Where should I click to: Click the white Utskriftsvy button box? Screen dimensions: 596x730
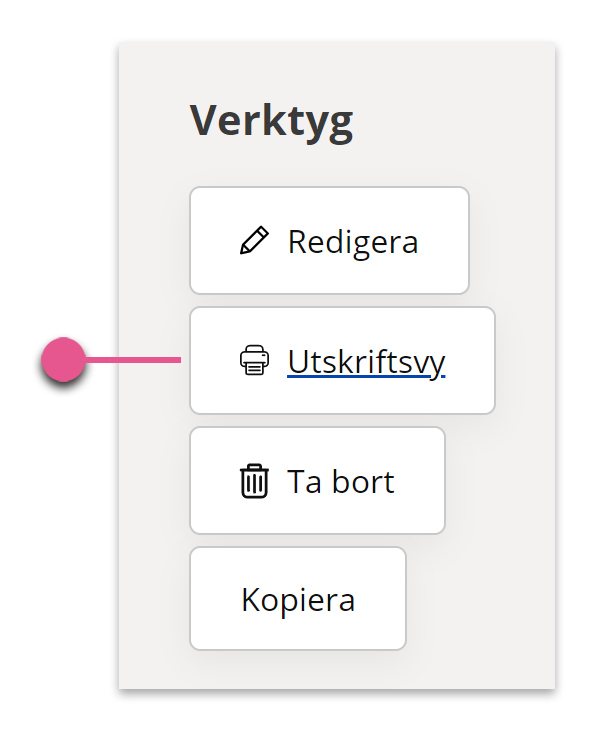tap(342, 360)
